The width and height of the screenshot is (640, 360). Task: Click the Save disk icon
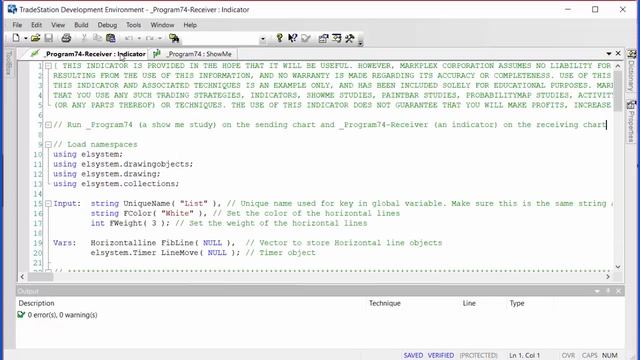pyautogui.click(x=49, y=38)
